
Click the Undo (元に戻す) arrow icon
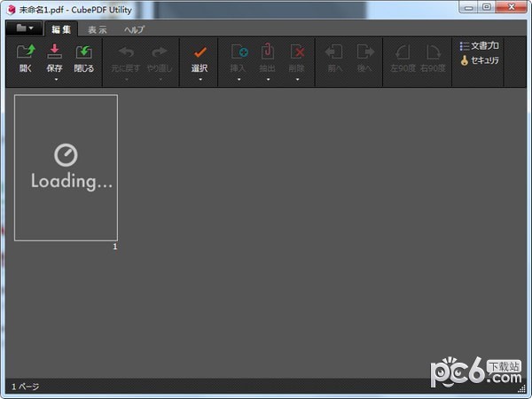coord(126,52)
